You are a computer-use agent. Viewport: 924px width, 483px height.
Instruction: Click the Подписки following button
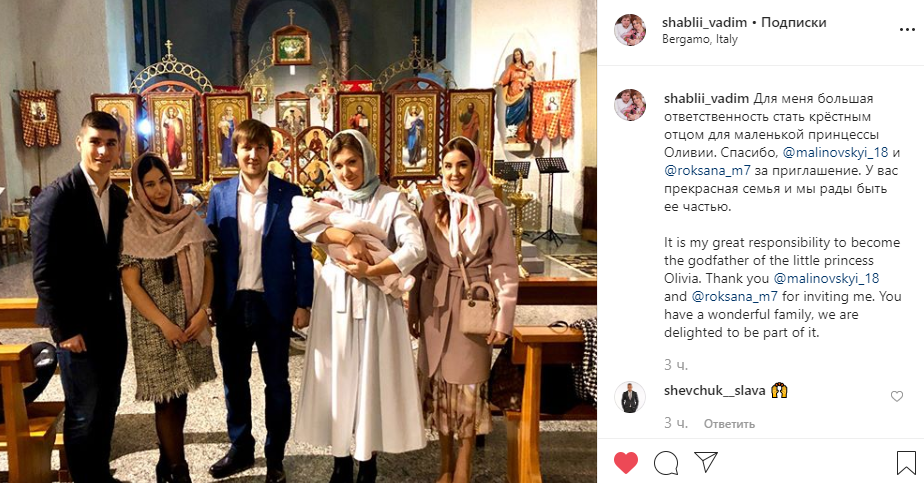[794, 22]
